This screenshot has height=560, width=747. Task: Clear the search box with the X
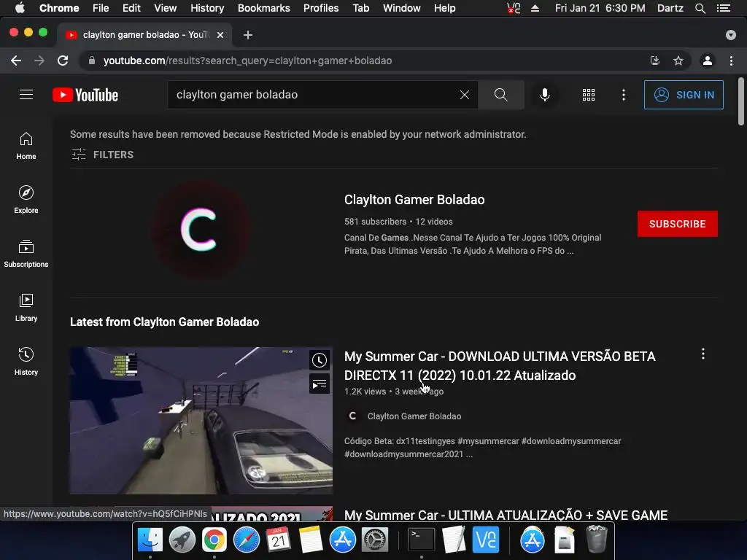pyautogui.click(x=464, y=95)
